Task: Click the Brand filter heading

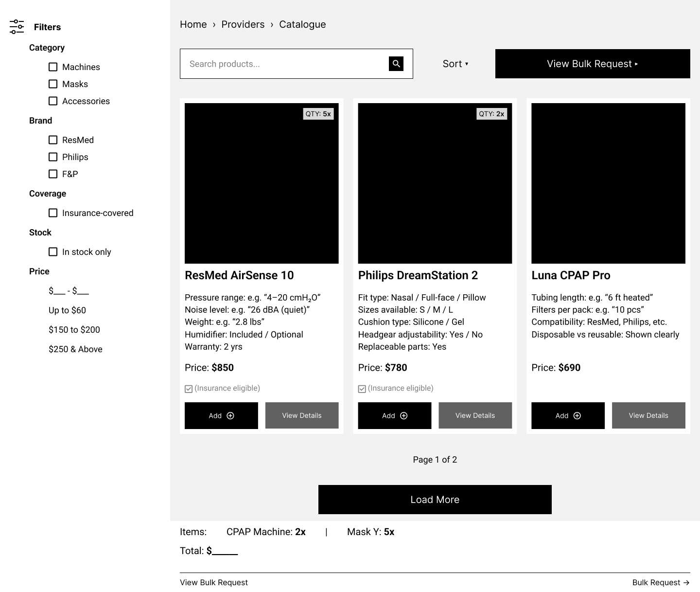Action: pos(40,121)
